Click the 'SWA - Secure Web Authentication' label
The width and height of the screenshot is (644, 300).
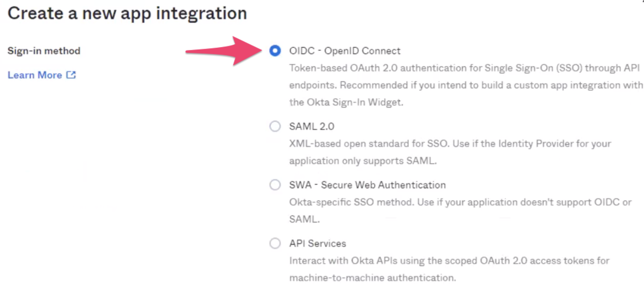point(367,185)
